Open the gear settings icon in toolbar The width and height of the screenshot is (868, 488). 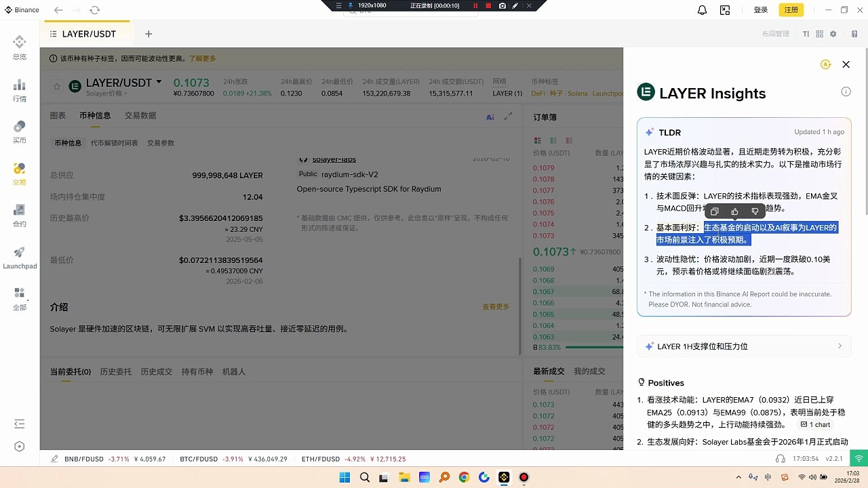click(833, 34)
